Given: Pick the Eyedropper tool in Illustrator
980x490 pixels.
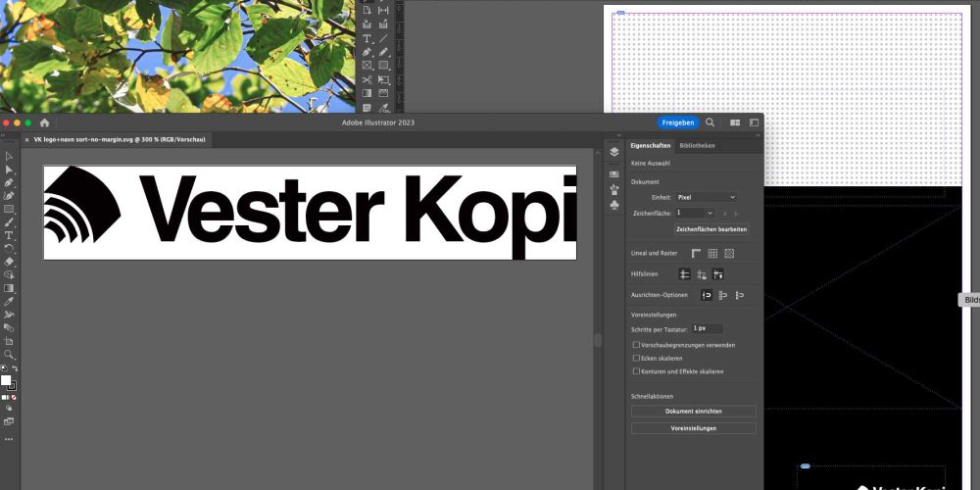Looking at the screenshot, I should click(x=9, y=301).
